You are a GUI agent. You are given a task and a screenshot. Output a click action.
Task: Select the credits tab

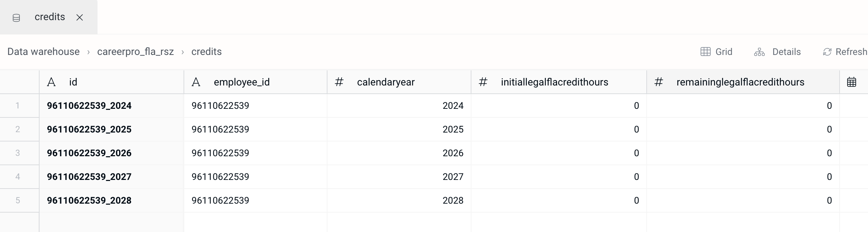tap(49, 17)
